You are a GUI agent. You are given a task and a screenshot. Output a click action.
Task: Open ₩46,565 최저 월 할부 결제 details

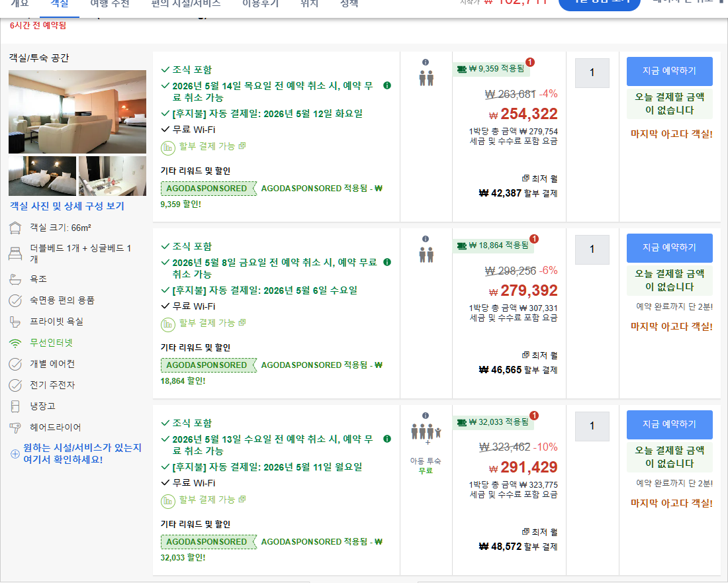click(518, 363)
